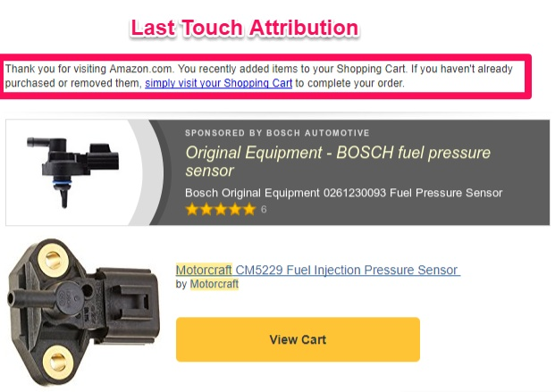Select the middle star of the Bosch rating

(x=220, y=210)
